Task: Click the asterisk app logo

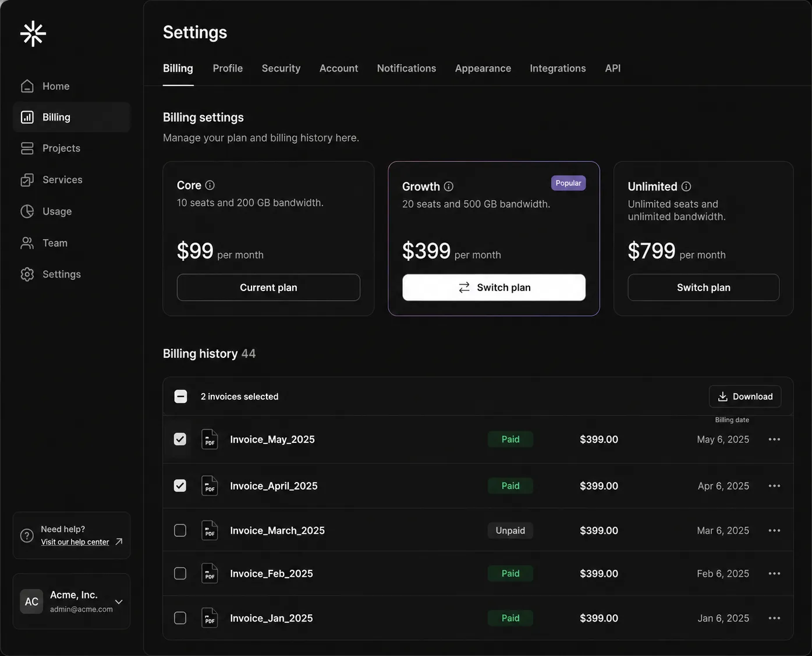Action: (33, 34)
